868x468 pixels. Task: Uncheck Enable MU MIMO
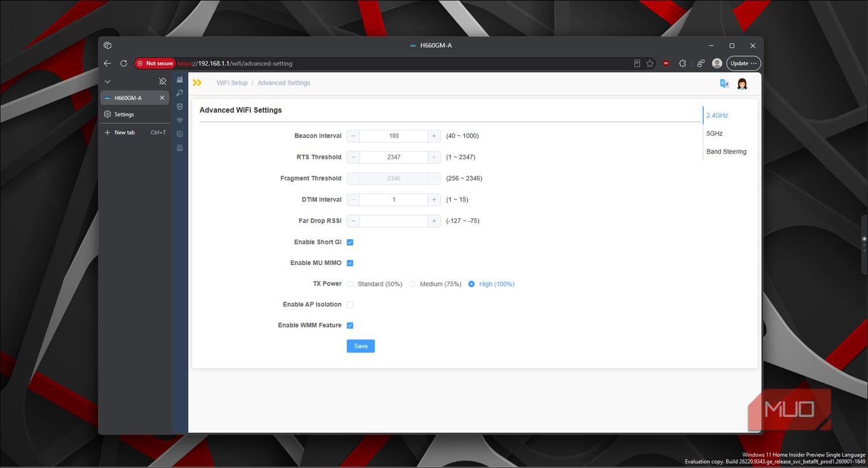(350, 263)
